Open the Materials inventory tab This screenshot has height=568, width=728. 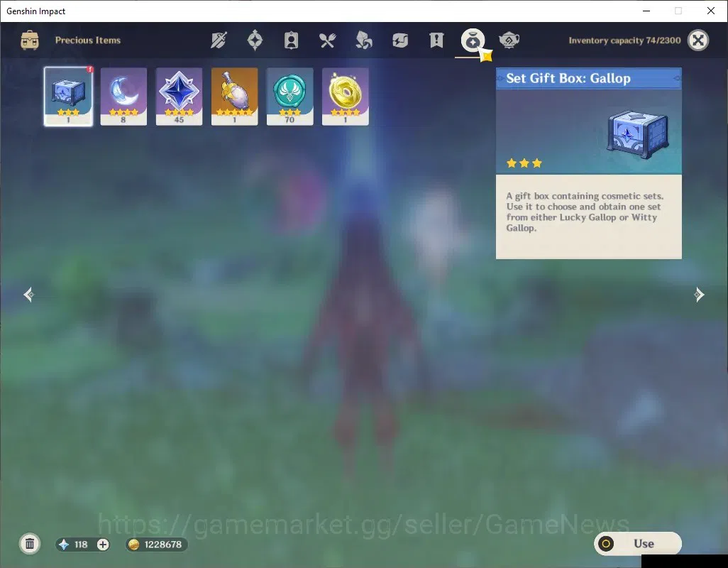363,40
